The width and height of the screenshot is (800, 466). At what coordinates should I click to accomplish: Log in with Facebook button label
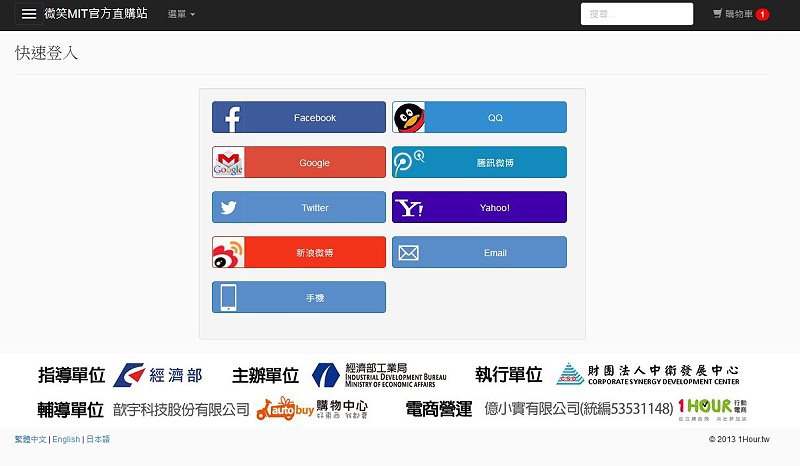tap(315, 117)
